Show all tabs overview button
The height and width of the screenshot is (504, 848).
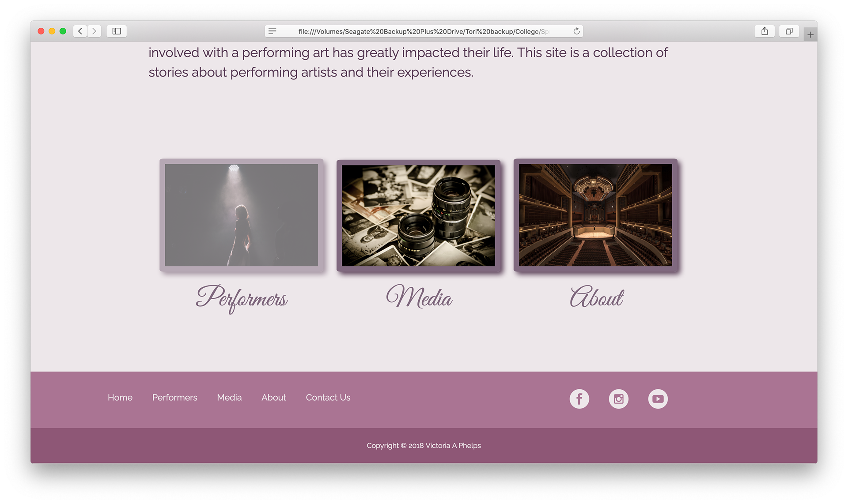789,31
